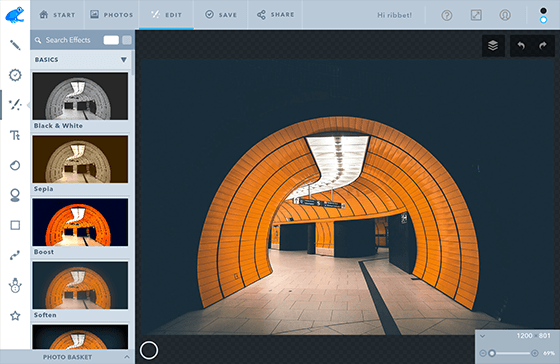Expand the Photo Basket panel
This screenshot has width=560, height=364.
[x=127, y=357]
